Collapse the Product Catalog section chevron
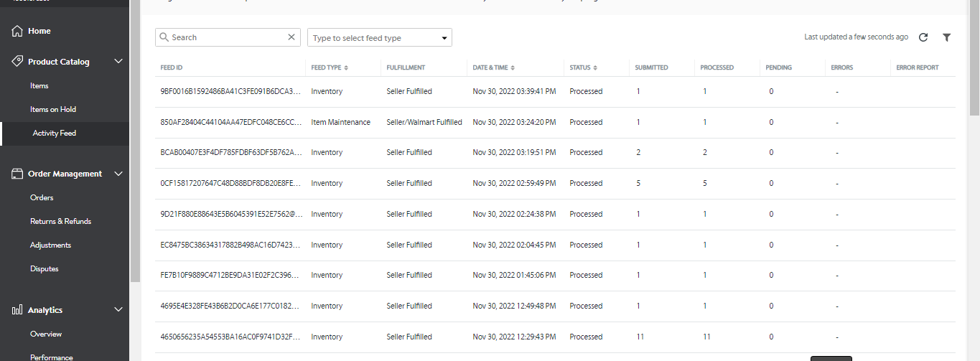The image size is (980, 361). [x=118, y=62]
